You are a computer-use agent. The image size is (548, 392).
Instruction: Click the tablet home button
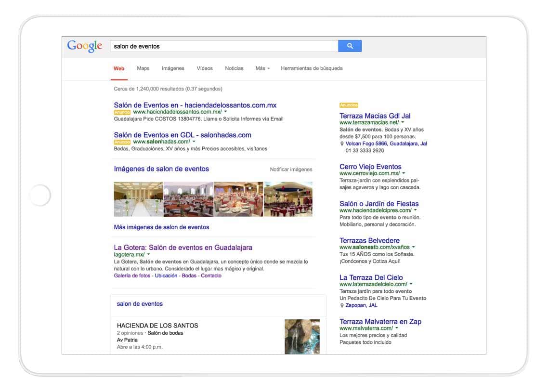[x=40, y=196]
